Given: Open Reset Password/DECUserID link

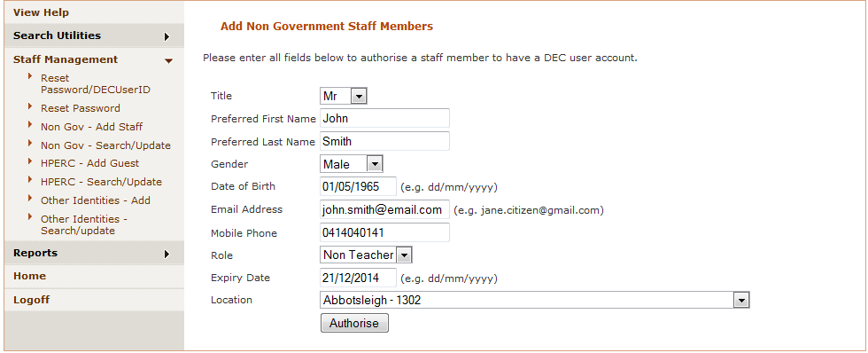Looking at the screenshot, I should click(x=96, y=83).
